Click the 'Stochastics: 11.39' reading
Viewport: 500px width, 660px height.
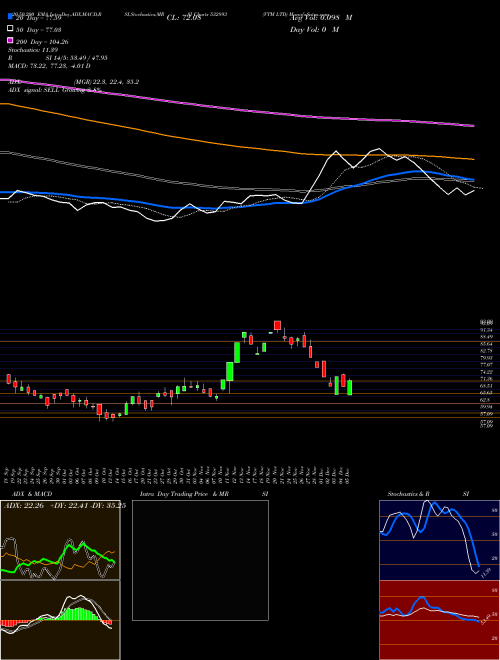33,50
